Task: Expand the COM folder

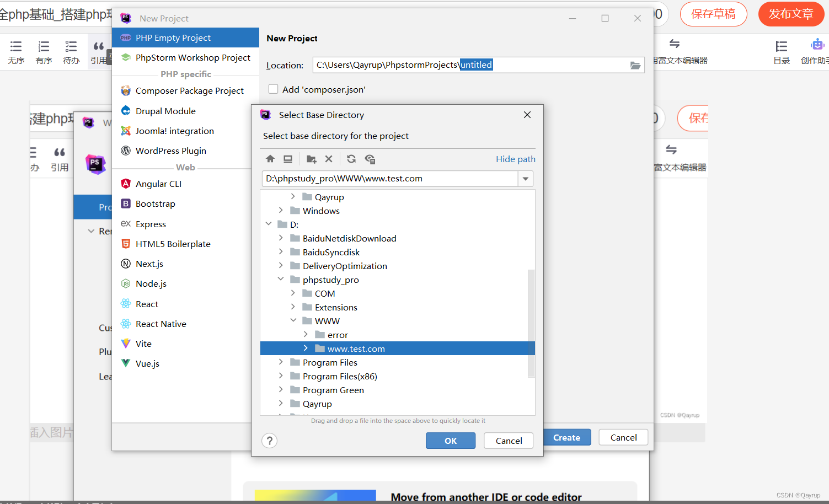Action: [293, 293]
